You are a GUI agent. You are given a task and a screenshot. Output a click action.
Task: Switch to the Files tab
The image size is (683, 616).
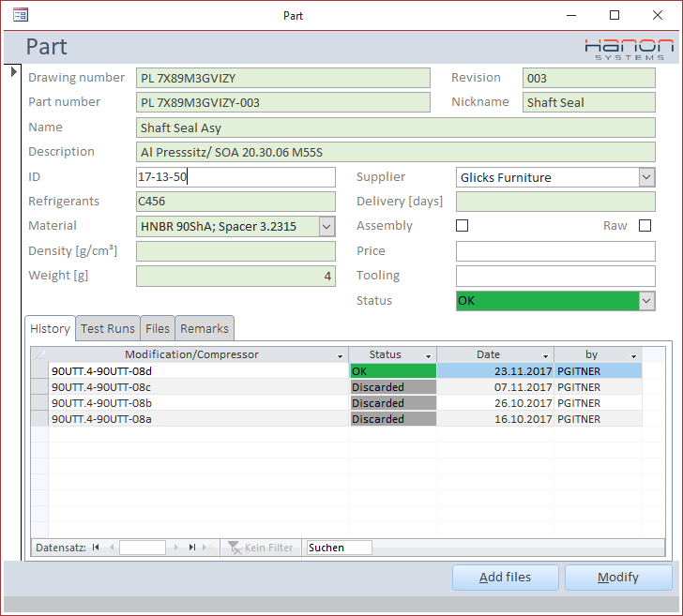[x=158, y=328]
